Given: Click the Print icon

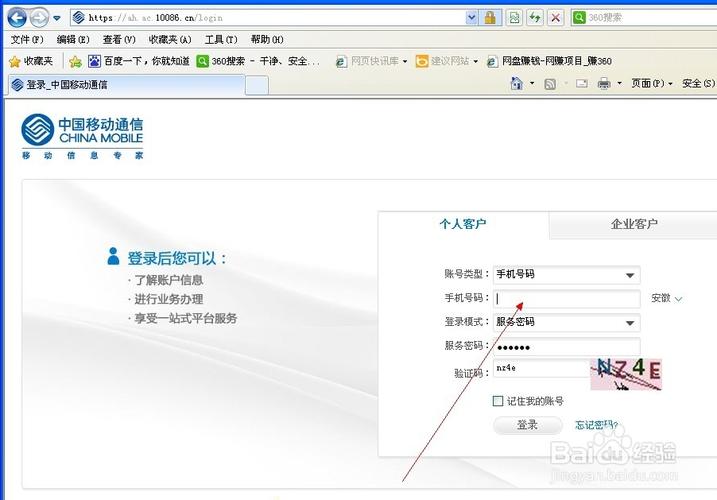Looking at the screenshot, I should [604, 83].
